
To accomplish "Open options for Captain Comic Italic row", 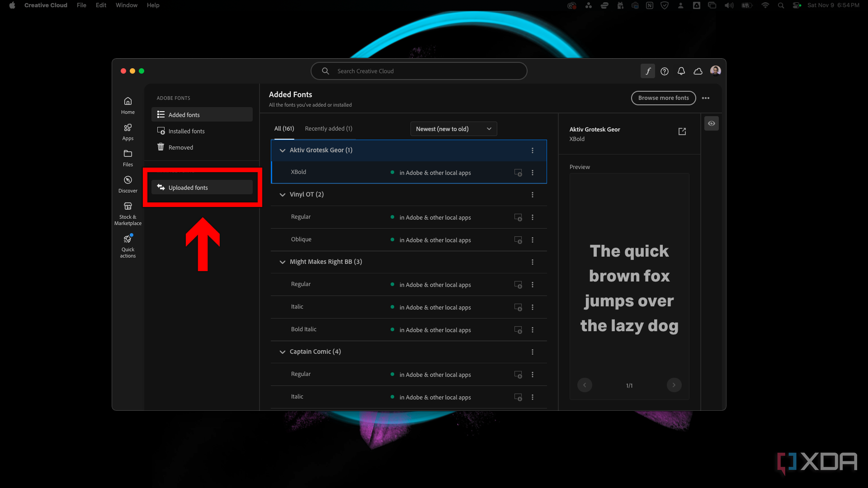I will 533,397.
